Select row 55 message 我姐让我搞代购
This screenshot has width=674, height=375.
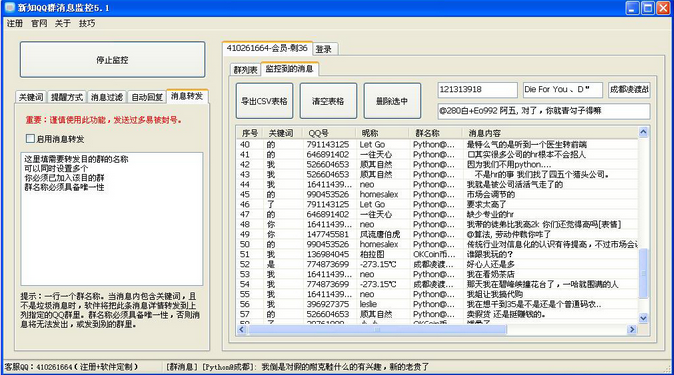coord(438,294)
